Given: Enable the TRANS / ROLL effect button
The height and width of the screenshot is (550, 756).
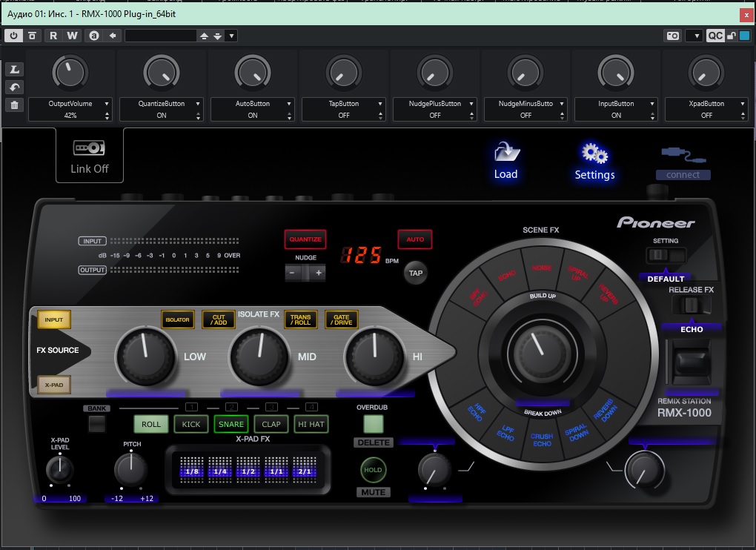Looking at the screenshot, I should 301,319.
